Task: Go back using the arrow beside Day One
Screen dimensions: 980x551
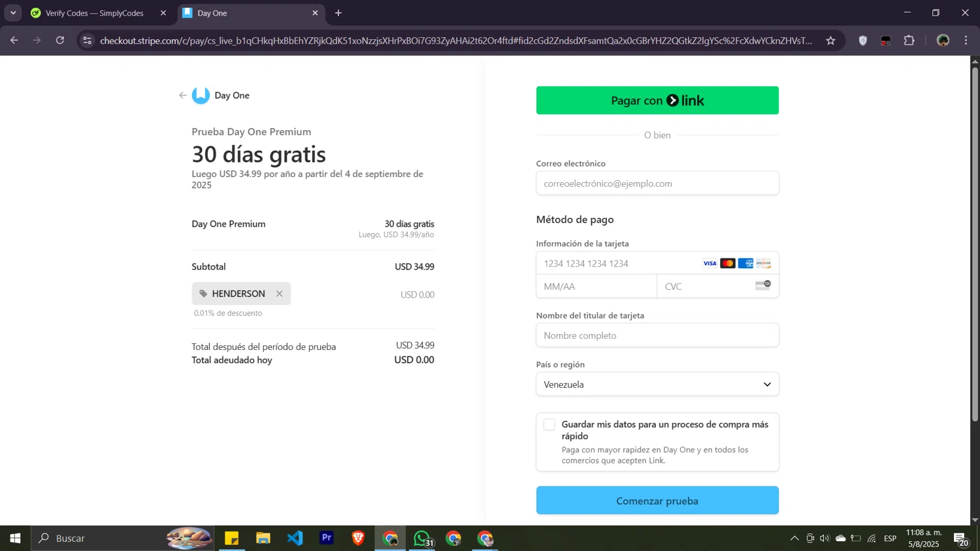Action: [182, 95]
